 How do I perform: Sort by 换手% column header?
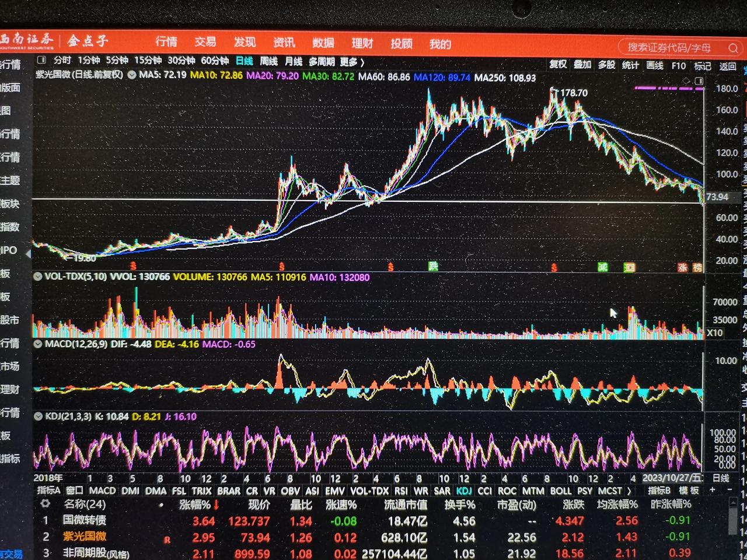click(460, 505)
